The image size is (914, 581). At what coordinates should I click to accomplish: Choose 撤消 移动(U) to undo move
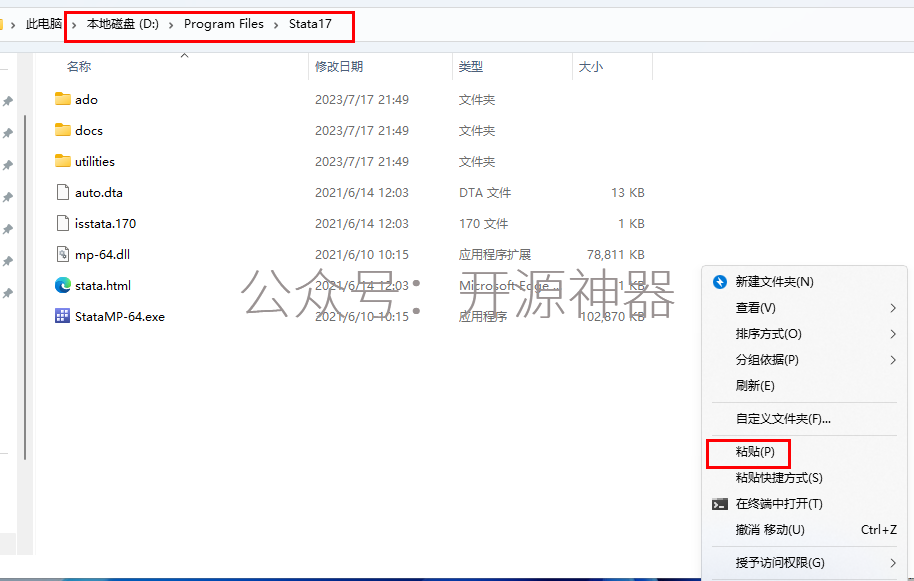[x=770, y=530]
